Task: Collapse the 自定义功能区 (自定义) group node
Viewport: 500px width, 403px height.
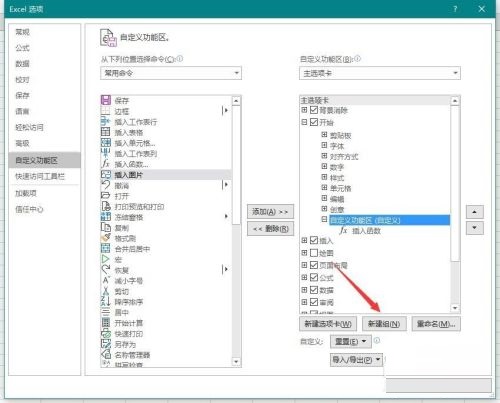Action: coord(324,219)
